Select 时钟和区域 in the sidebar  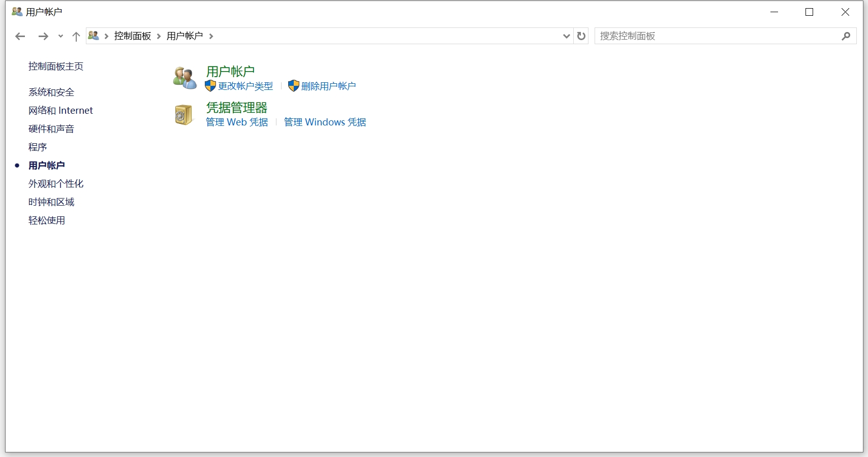pyautogui.click(x=51, y=202)
